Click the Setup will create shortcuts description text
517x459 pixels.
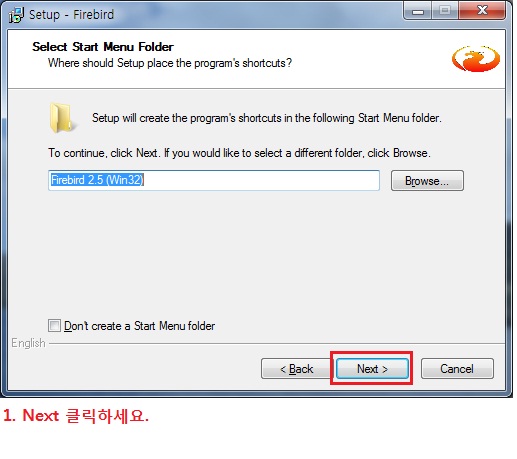point(267,118)
